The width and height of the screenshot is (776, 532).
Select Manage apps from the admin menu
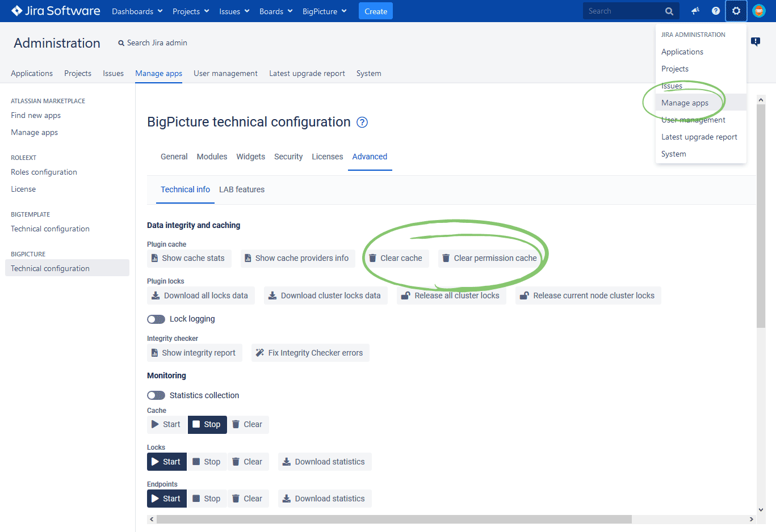[685, 103]
